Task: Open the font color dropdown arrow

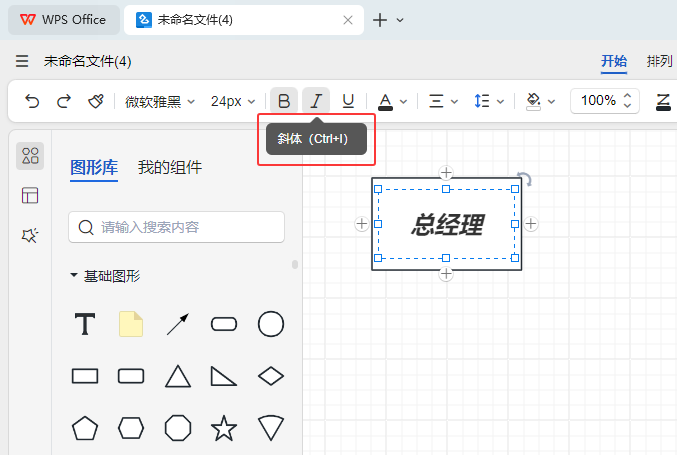Action: (x=403, y=102)
